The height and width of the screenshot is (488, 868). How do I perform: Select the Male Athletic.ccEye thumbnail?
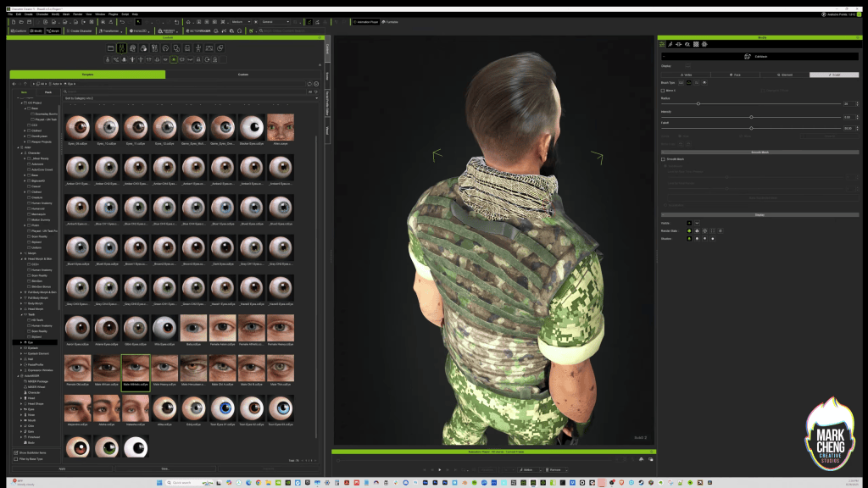(136, 373)
